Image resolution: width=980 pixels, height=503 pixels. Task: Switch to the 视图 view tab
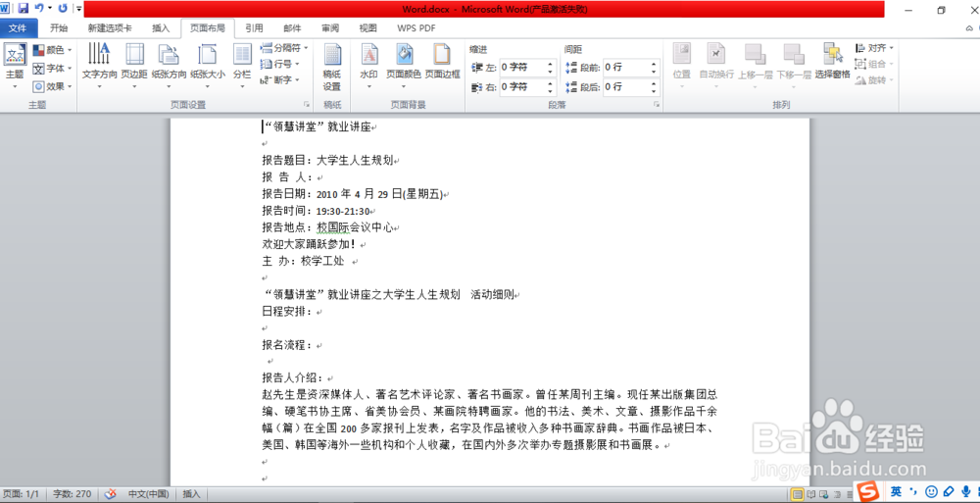pyautogui.click(x=367, y=28)
